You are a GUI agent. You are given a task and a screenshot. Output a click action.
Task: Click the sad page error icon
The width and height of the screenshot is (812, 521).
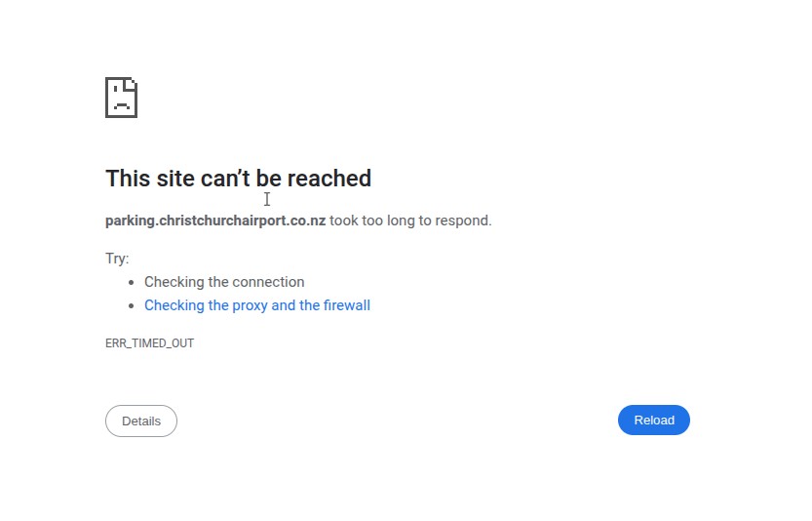point(121,98)
